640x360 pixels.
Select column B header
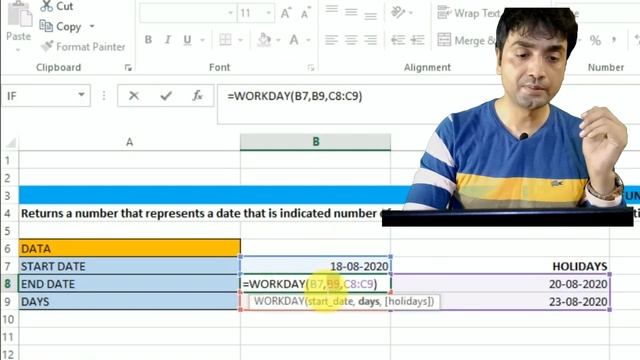316,142
